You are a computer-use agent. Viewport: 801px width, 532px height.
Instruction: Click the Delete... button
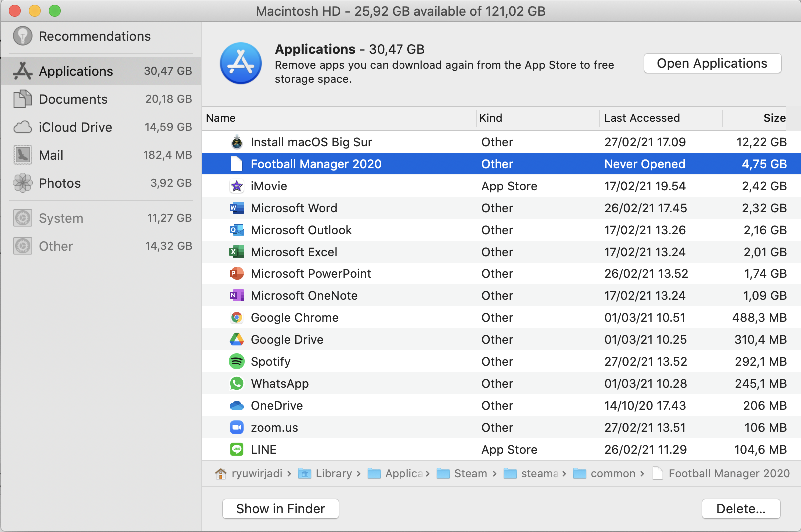(741, 509)
